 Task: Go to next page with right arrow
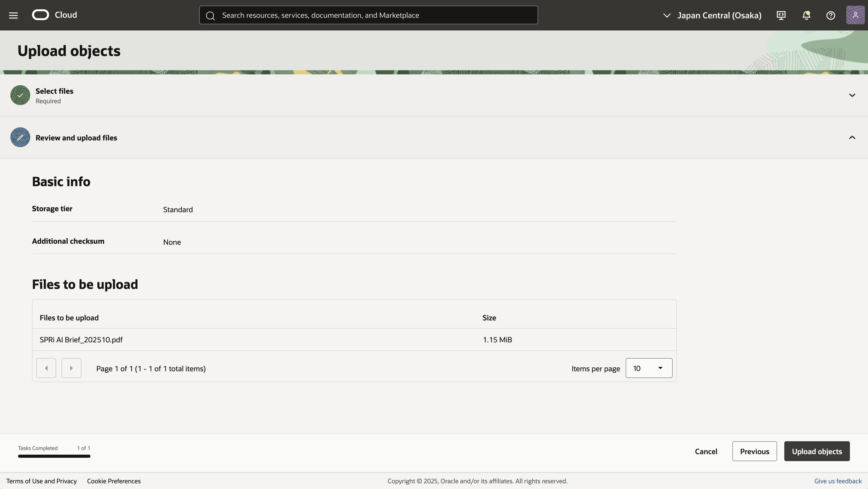pos(72,368)
